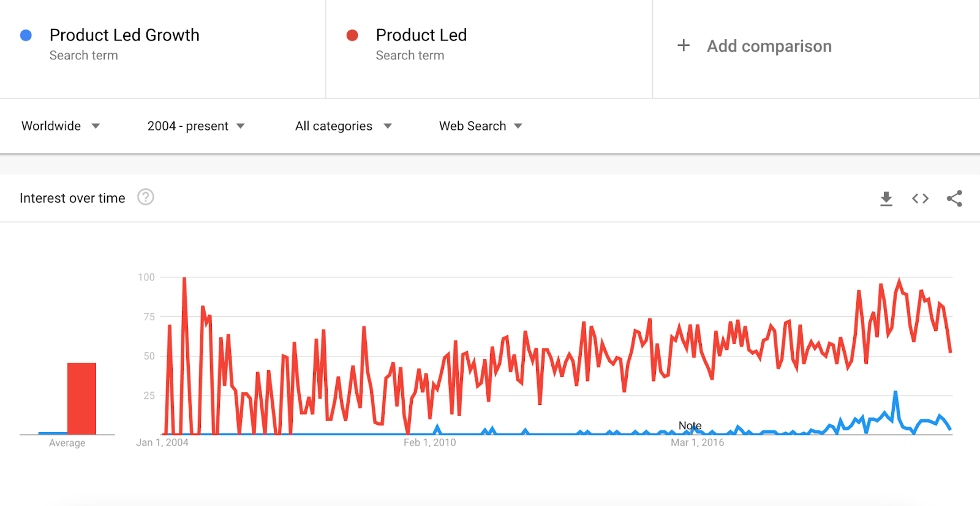Image resolution: width=980 pixels, height=506 pixels.
Task: Click the Interest over time heading
Action: click(x=72, y=197)
